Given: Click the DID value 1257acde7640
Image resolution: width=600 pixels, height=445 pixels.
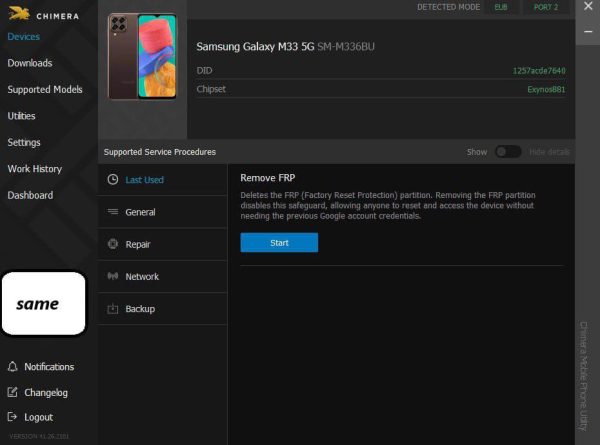Looking at the screenshot, I should 539,71.
